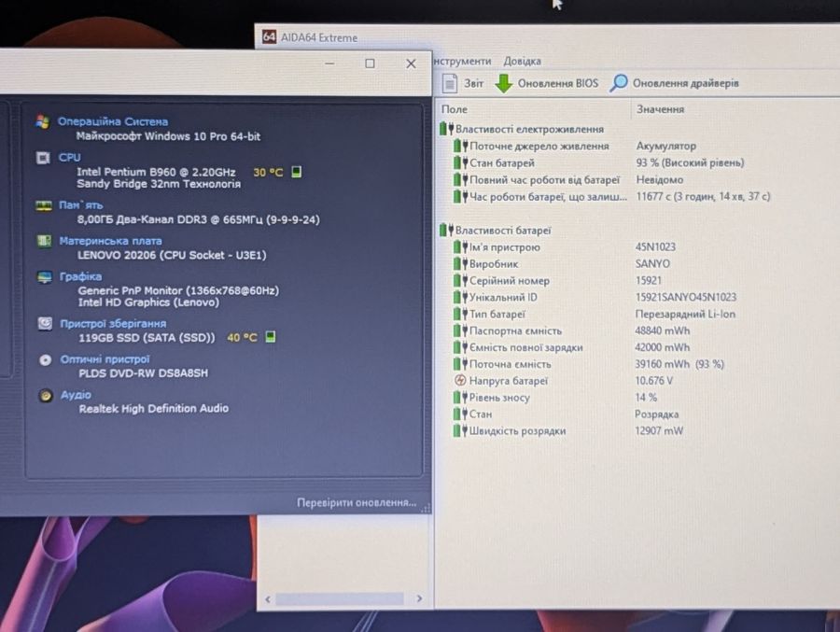Click the Серійний номер row icon
The width and height of the screenshot is (840, 632).
460,280
